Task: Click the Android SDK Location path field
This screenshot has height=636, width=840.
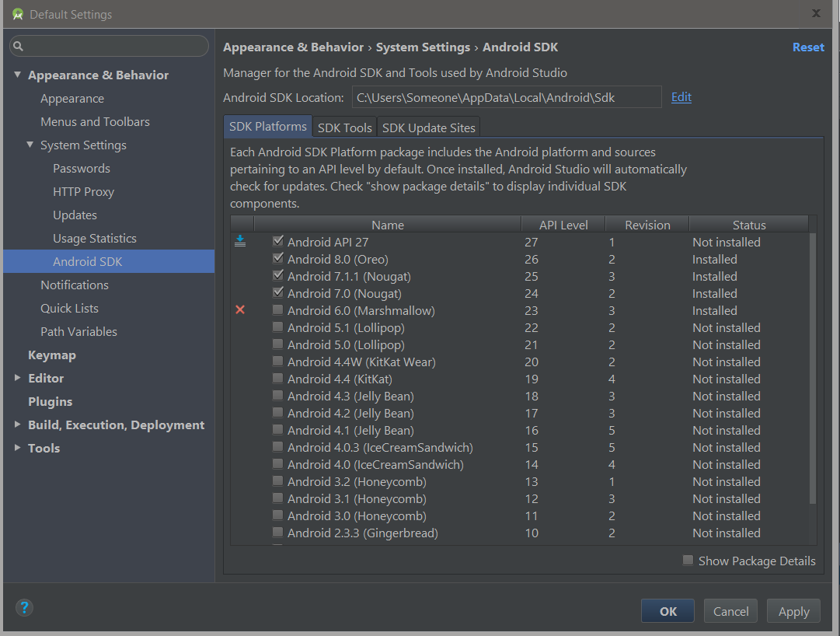Action: click(x=507, y=97)
